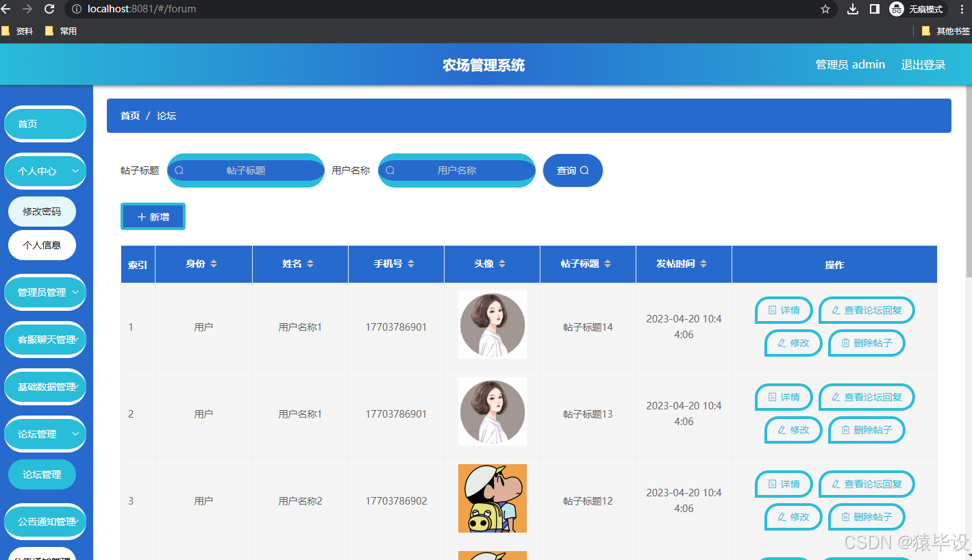The width and height of the screenshot is (972, 560).
Task: Sort by 姓名 column arrows
Action: [x=310, y=264]
